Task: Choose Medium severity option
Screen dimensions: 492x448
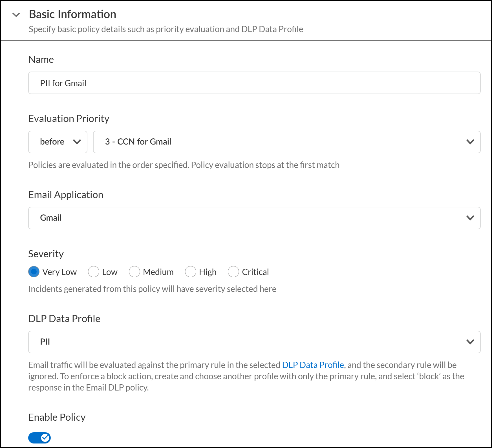Action: pyautogui.click(x=134, y=272)
